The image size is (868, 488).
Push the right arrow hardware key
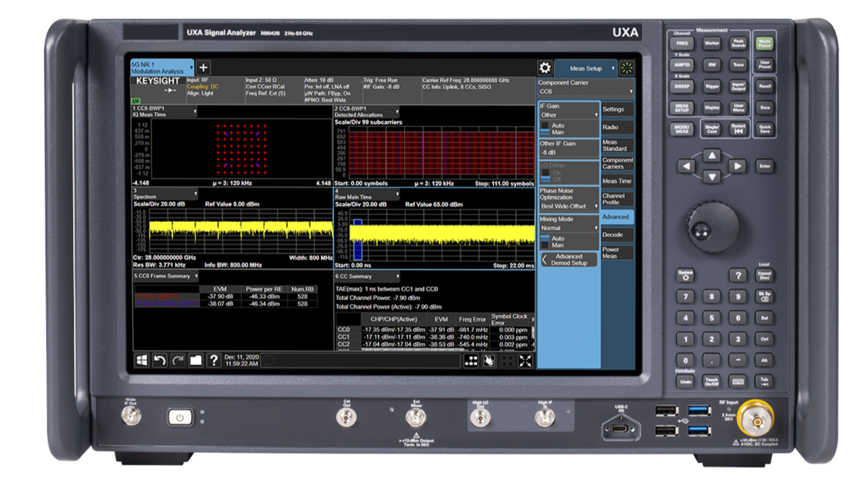click(737, 166)
